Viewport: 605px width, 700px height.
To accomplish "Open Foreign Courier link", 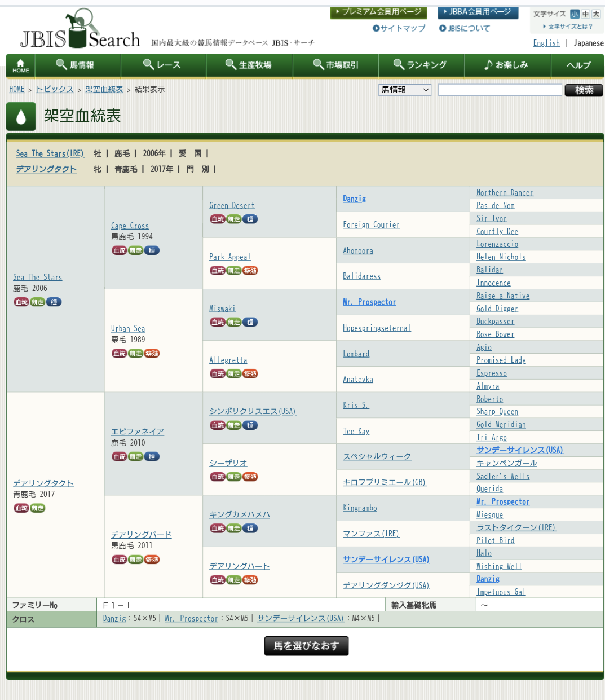I will [371, 224].
